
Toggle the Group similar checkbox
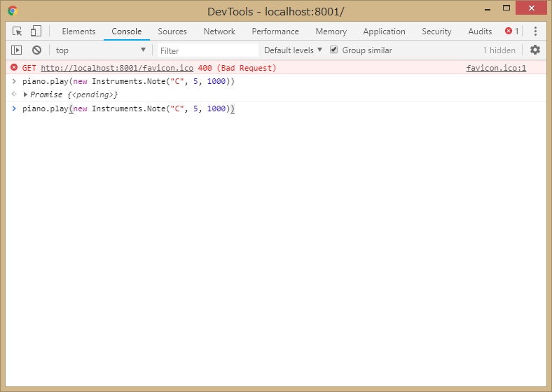tap(334, 50)
